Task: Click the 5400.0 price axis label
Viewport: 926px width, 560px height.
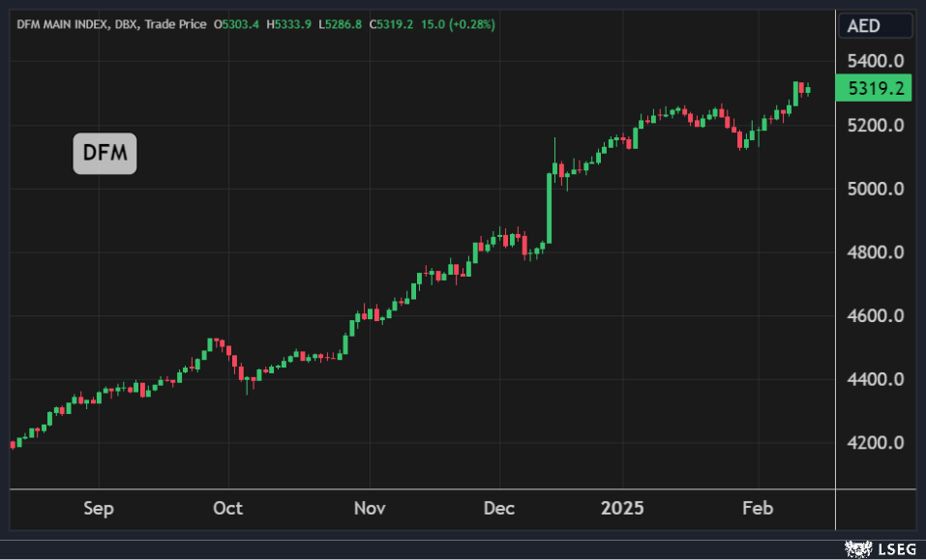Action: tap(875, 62)
